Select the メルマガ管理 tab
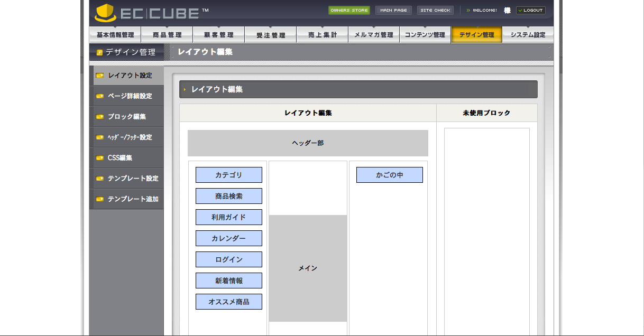 (374, 35)
